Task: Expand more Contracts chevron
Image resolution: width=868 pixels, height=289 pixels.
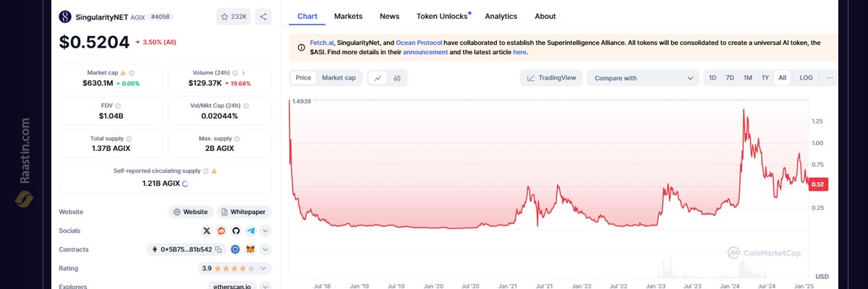Action: tap(265, 249)
